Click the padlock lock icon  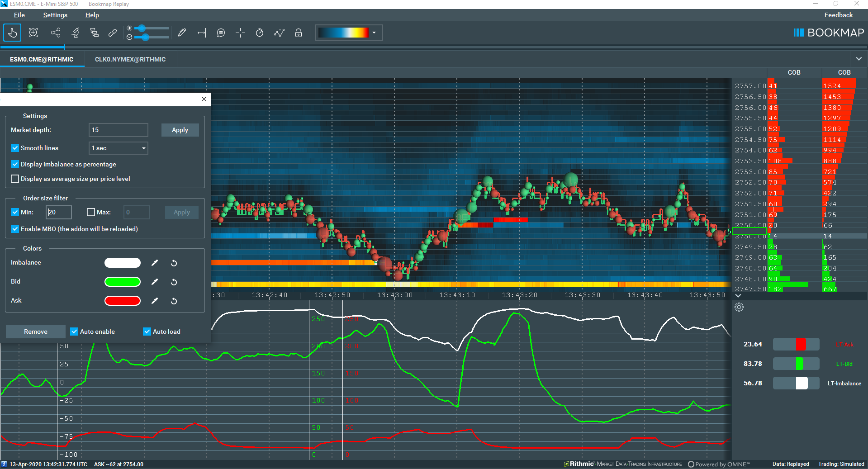tap(299, 33)
